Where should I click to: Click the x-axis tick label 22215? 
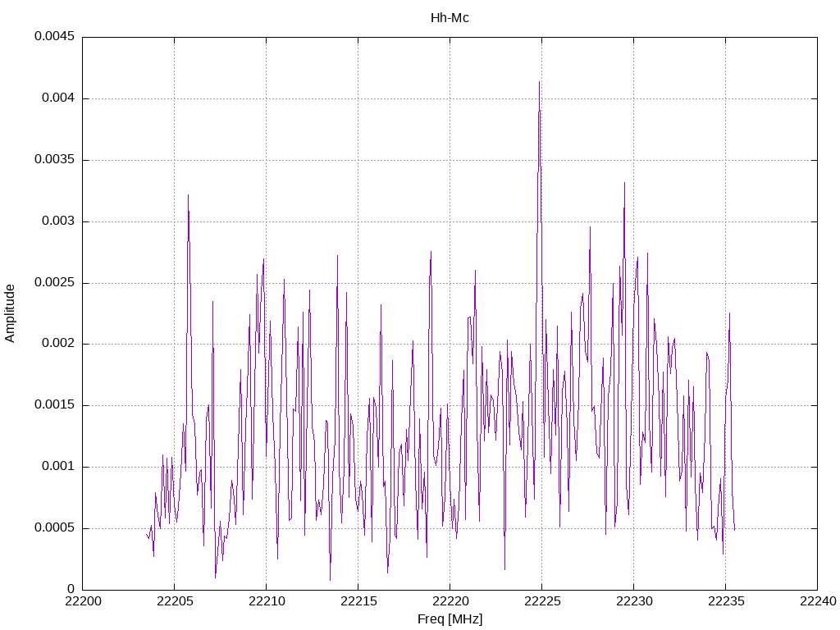pyautogui.click(x=358, y=601)
